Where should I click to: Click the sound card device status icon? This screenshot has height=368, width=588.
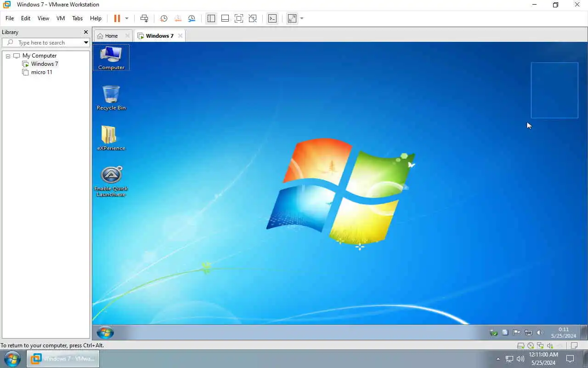(550, 345)
